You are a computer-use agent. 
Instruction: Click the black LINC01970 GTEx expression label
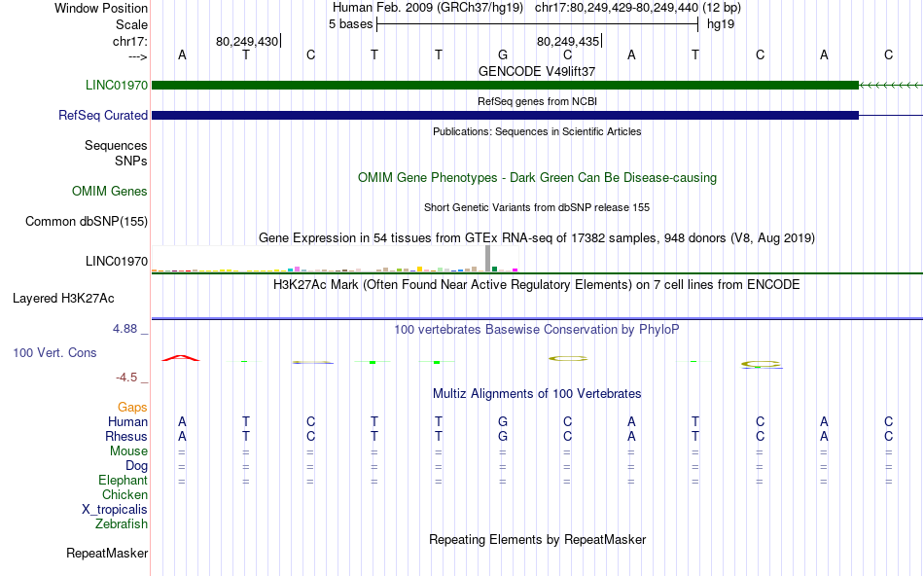point(117,261)
